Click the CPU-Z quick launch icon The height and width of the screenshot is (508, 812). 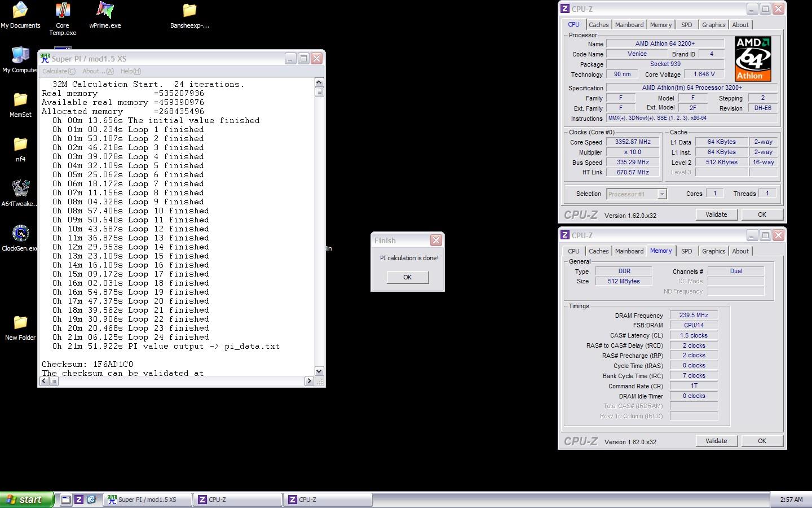[x=79, y=500]
